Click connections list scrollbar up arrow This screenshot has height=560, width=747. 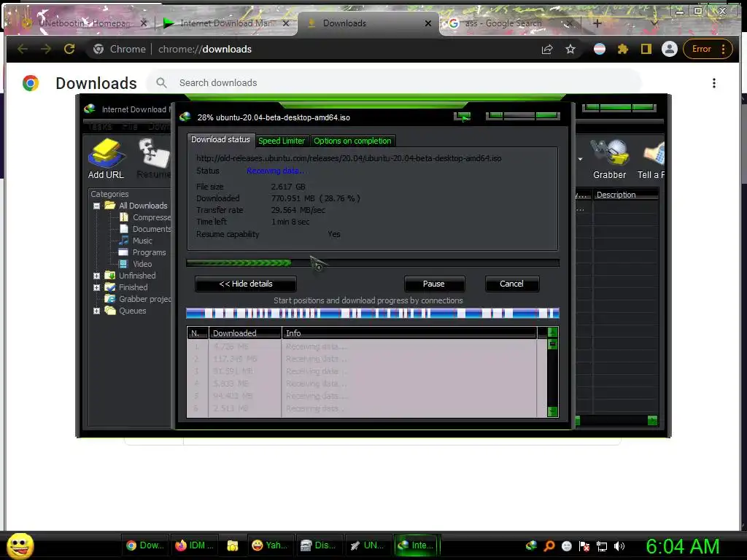553,332
